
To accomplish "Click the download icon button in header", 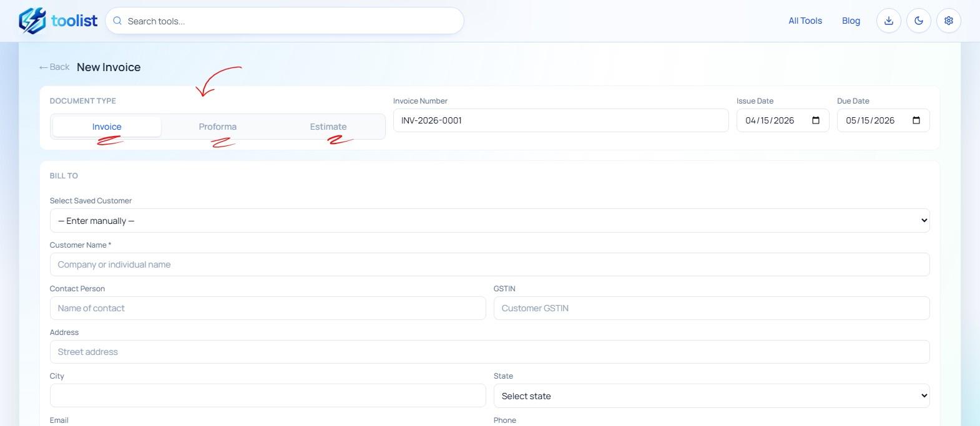I will coord(889,21).
